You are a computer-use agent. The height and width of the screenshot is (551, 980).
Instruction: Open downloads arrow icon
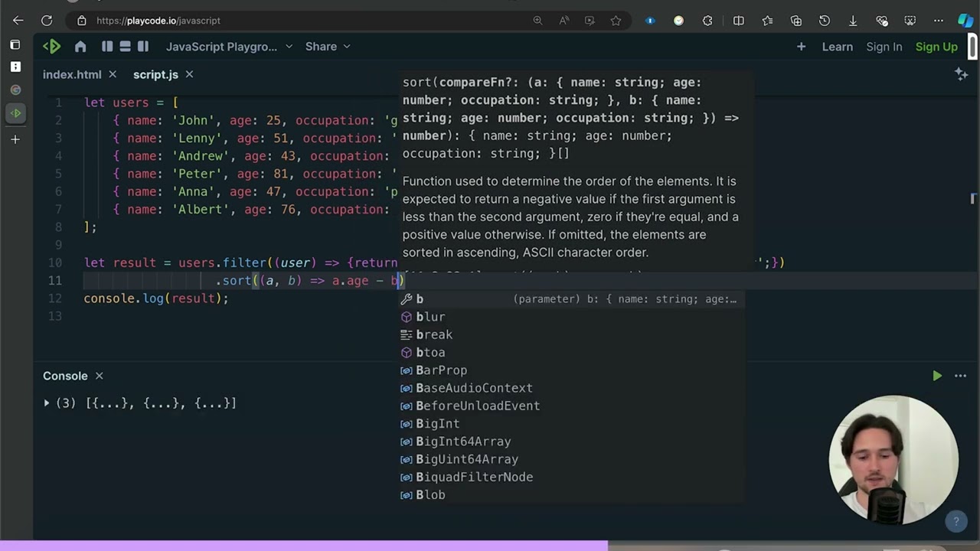[x=853, y=21]
